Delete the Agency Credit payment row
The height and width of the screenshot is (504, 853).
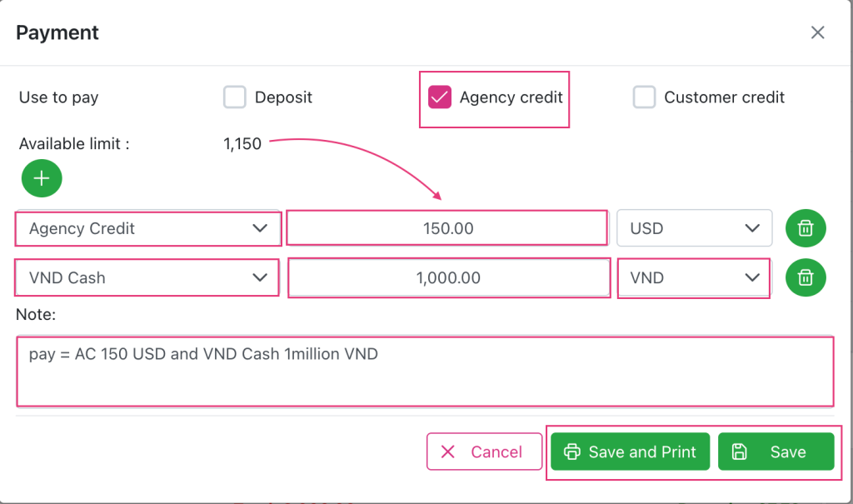coord(806,228)
